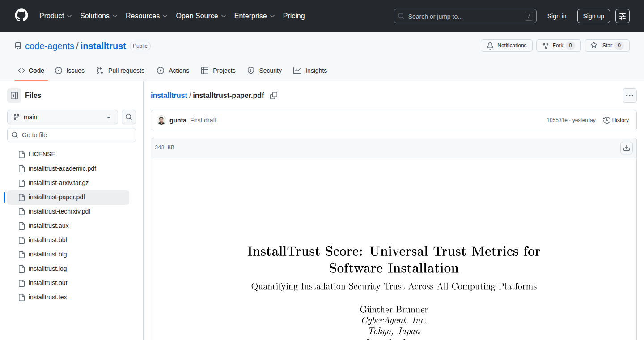
Task: Click the Notifications bell button
Action: [x=507, y=46]
